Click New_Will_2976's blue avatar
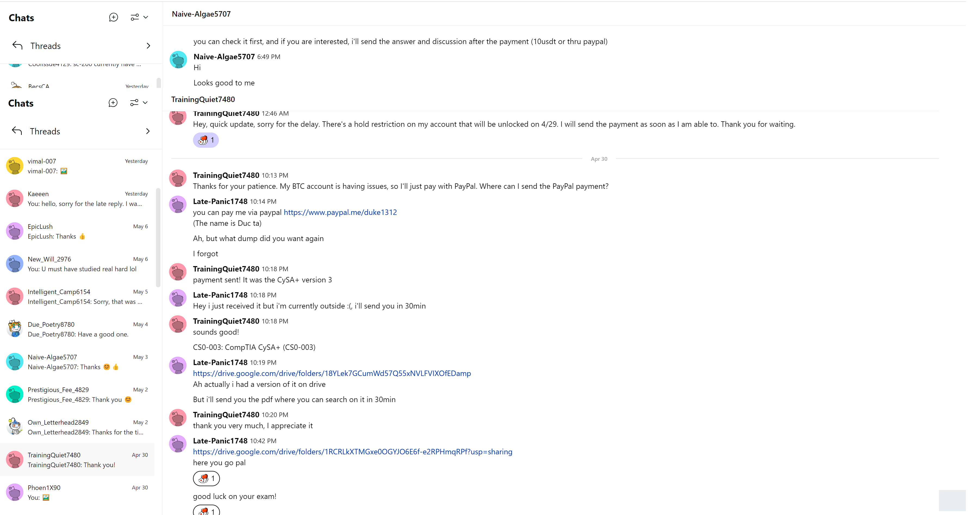Viewport: 980px width, 515px height. coord(15,264)
